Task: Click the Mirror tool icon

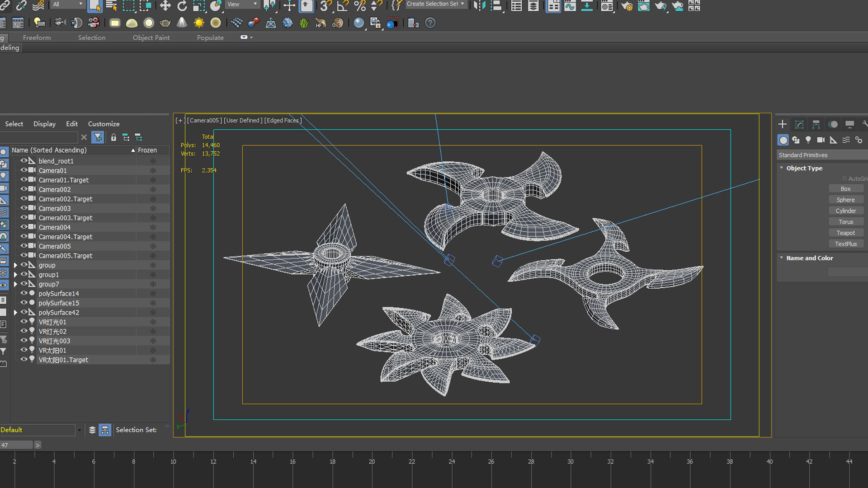Action: coord(479,6)
